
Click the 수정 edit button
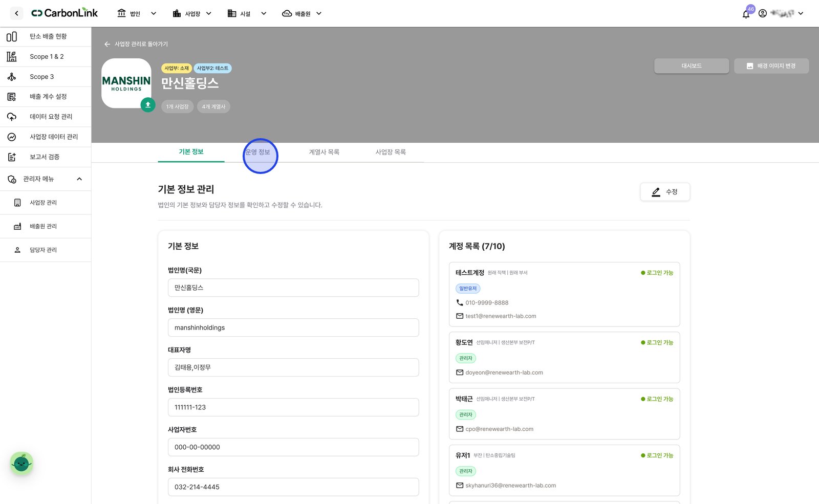[665, 192]
